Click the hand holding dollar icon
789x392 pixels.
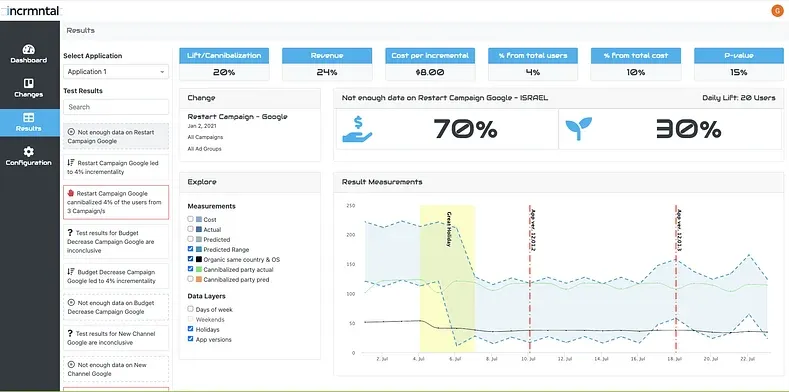(x=357, y=129)
